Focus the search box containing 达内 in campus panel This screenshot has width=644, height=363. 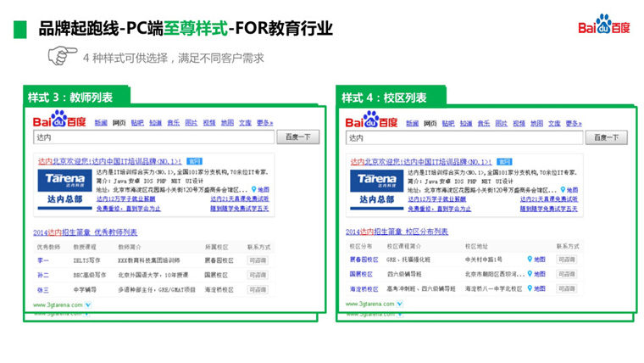pos(464,138)
